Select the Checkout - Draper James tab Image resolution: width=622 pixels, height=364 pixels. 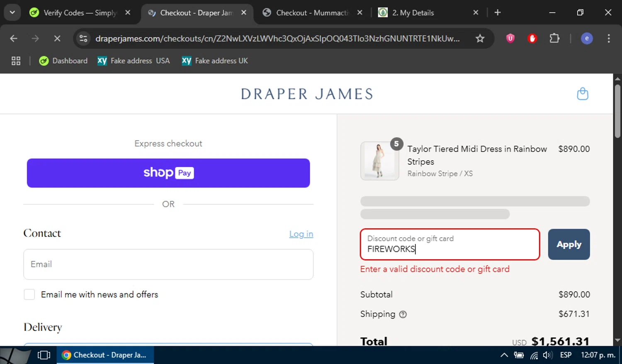tap(196, 12)
